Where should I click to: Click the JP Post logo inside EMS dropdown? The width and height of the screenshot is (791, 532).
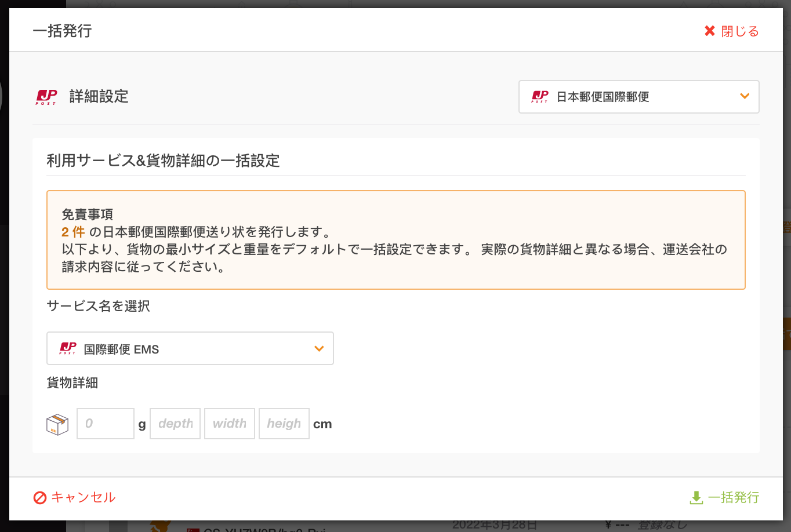point(68,348)
